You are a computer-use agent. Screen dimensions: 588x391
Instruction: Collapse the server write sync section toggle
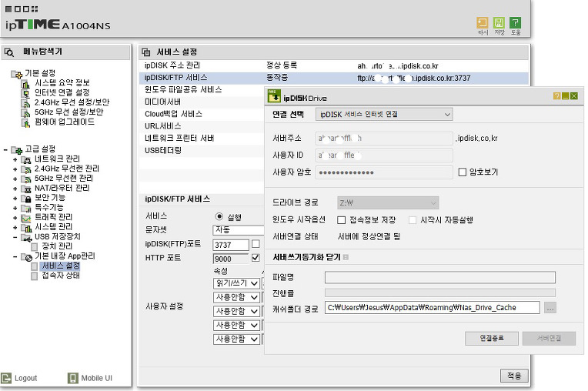(346, 257)
